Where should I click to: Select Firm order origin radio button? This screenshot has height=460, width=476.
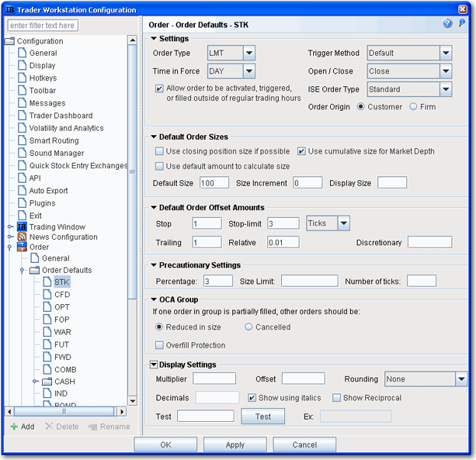point(413,107)
